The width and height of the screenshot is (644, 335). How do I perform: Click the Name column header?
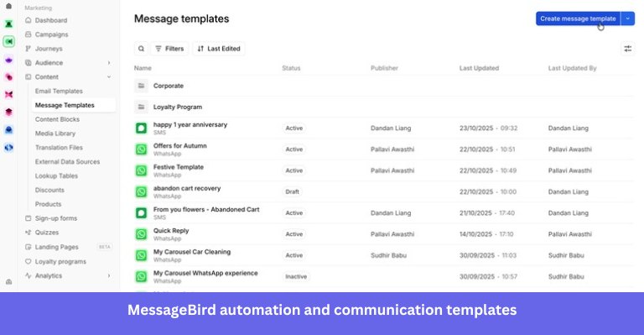143,68
